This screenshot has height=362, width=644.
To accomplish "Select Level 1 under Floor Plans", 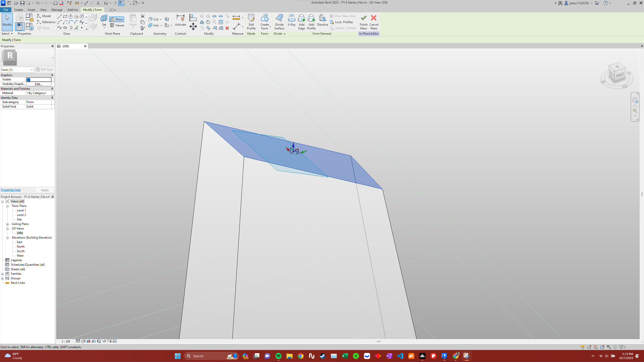I will pyautogui.click(x=21, y=210).
